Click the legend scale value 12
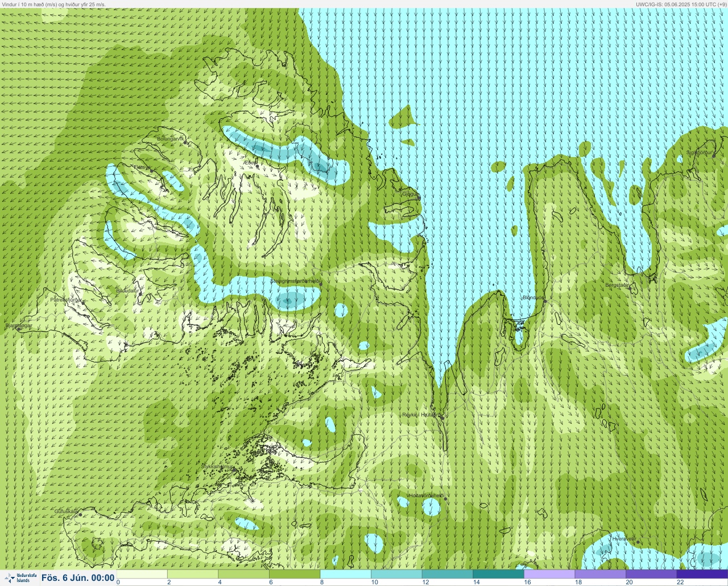Image resolution: width=728 pixels, height=586 pixels. [x=425, y=582]
